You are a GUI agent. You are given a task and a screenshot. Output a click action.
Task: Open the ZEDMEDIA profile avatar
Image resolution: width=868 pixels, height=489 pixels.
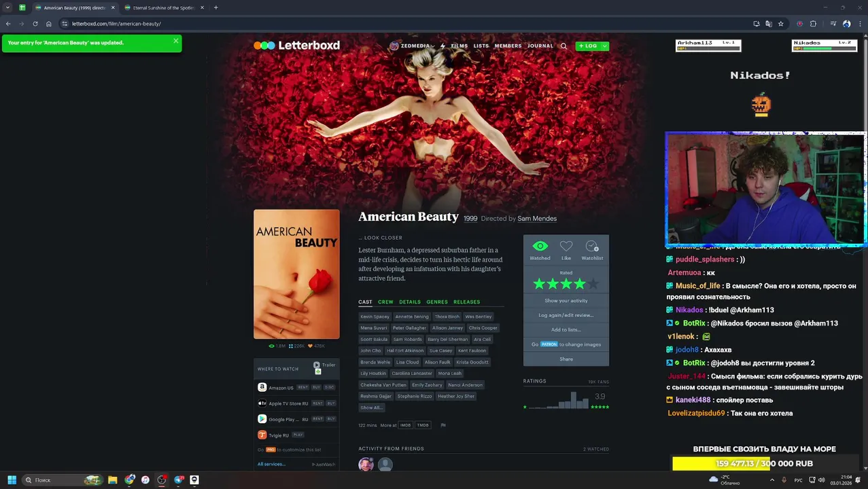coord(394,46)
